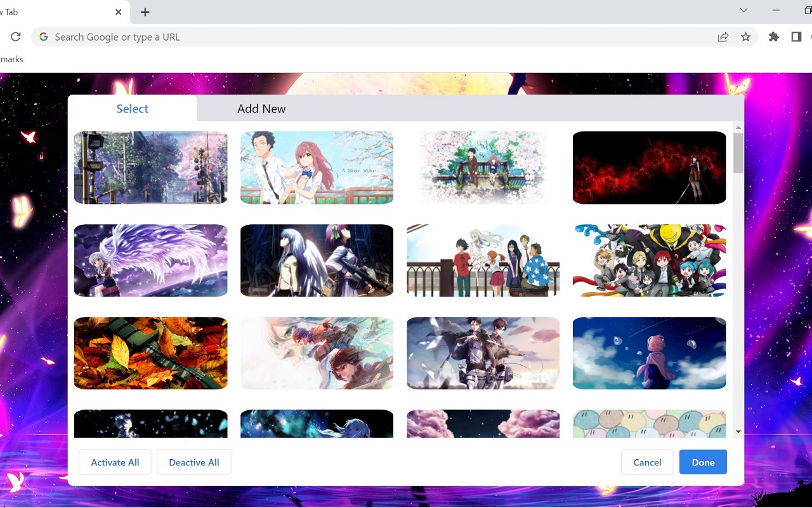This screenshot has width=812, height=508.
Task: Click the scroll up arrow of wallpaper list
Action: (x=738, y=127)
